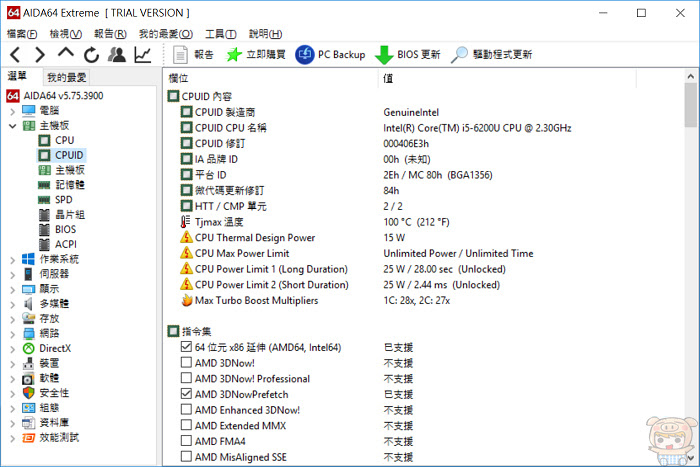This screenshot has height=467, width=700.
Task: Navigate up one level with up arrow
Action: tap(66, 53)
